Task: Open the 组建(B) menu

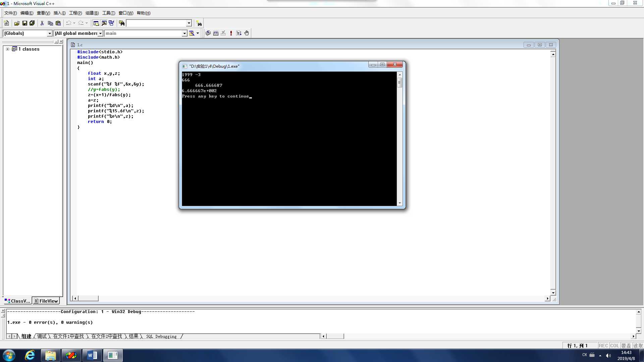Action: (x=92, y=13)
